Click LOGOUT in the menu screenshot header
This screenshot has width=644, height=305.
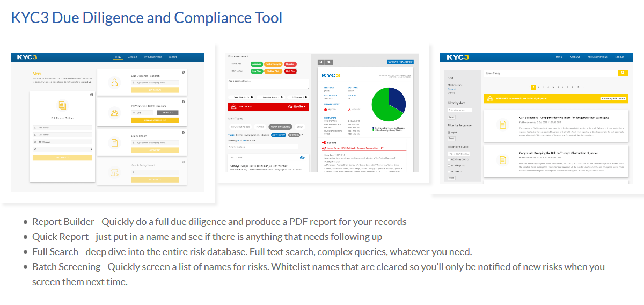[173, 57]
